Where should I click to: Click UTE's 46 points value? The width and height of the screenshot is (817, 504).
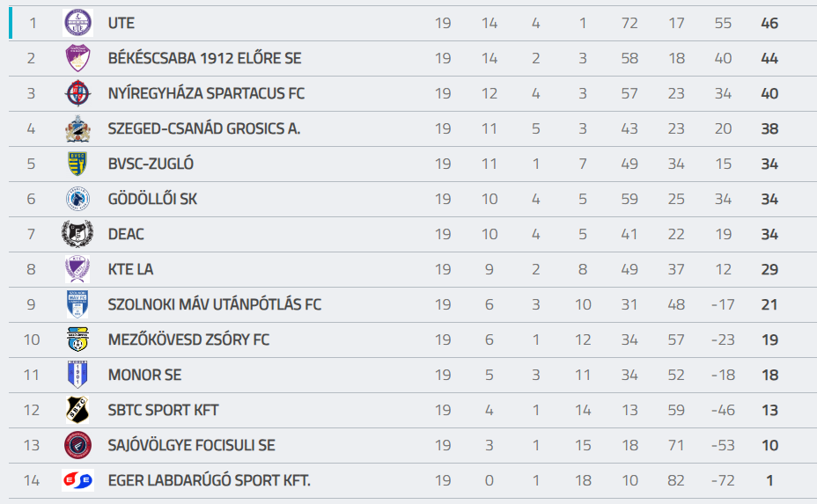click(769, 23)
